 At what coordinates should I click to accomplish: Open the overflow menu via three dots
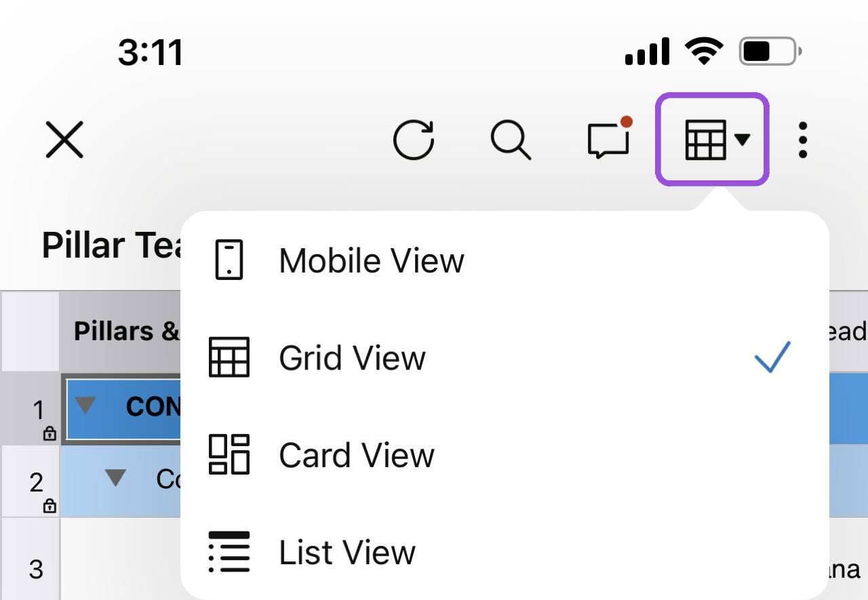(802, 140)
